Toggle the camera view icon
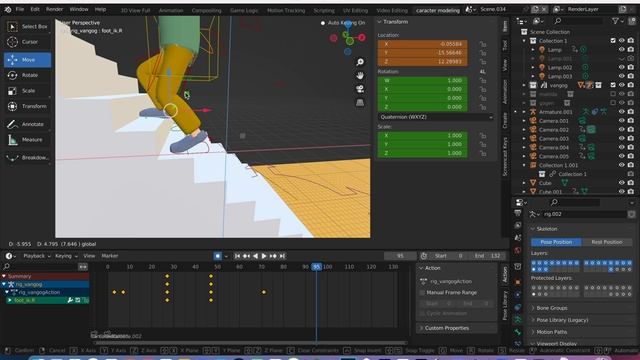640x360 pixels. point(360,89)
